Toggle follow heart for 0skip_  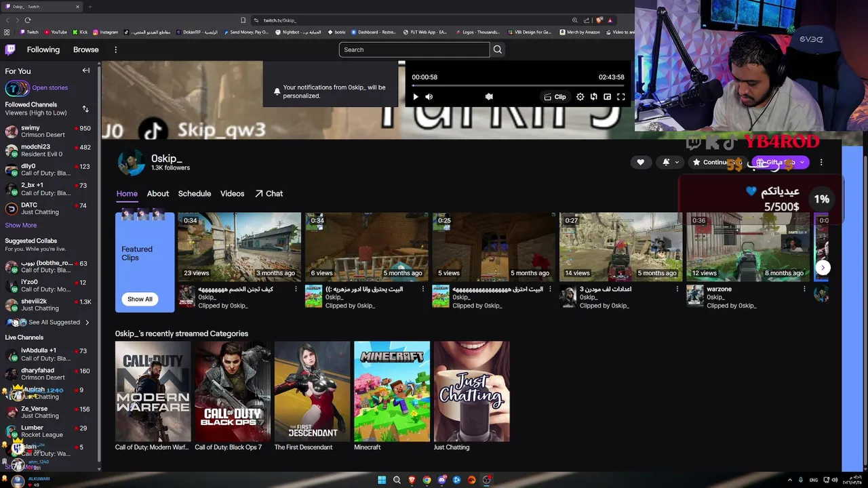(x=641, y=162)
